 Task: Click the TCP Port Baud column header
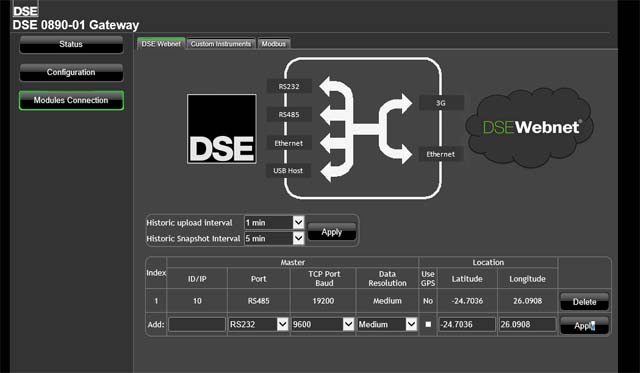click(x=324, y=278)
